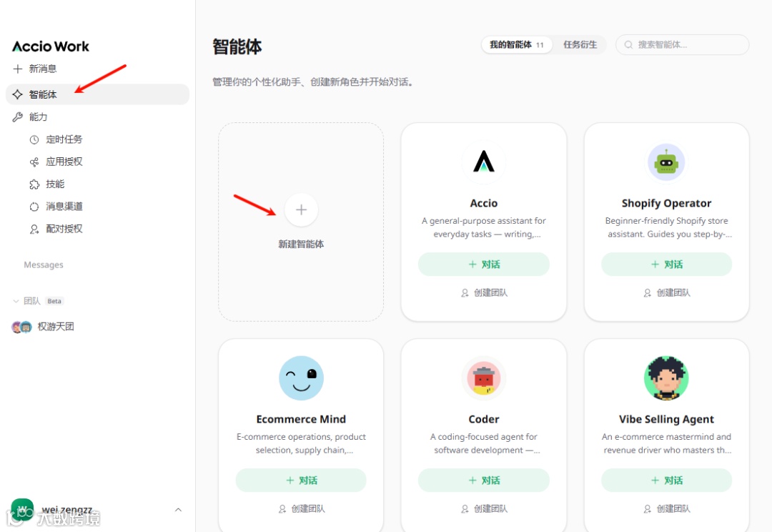Open 能力 in the sidebar
Image resolution: width=772 pixels, height=532 pixels.
coord(39,117)
